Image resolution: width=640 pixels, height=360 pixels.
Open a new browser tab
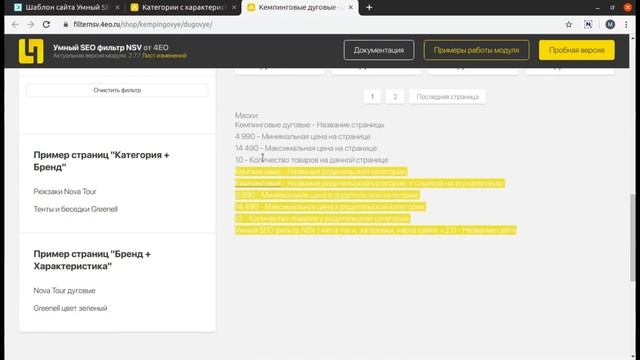369,7
